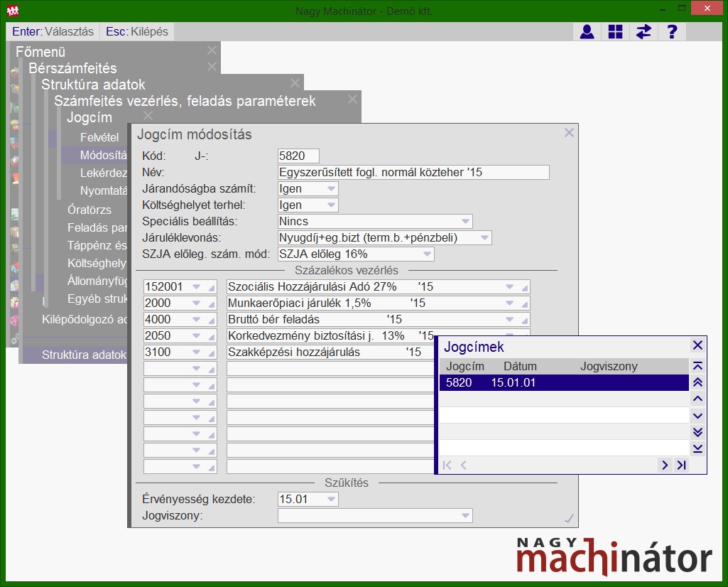Confirm the form with the checkmark icon
This screenshot has width=728, height=587.
569,518
